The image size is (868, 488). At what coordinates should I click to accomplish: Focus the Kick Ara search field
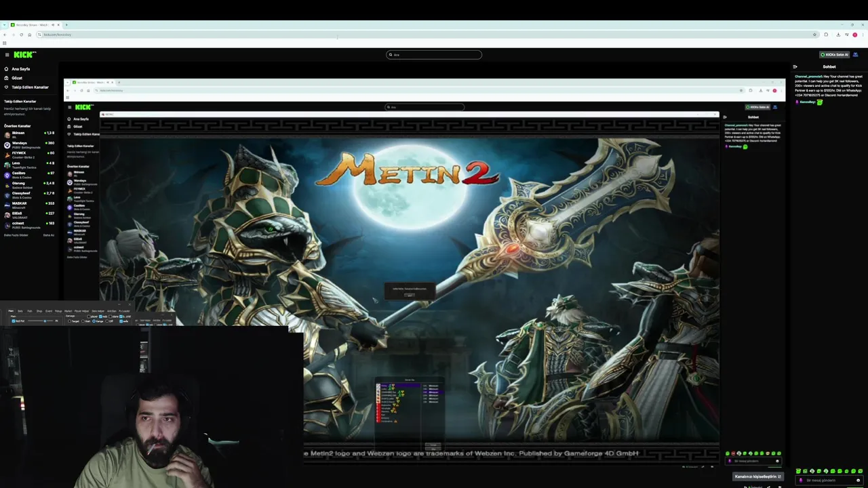434,55
